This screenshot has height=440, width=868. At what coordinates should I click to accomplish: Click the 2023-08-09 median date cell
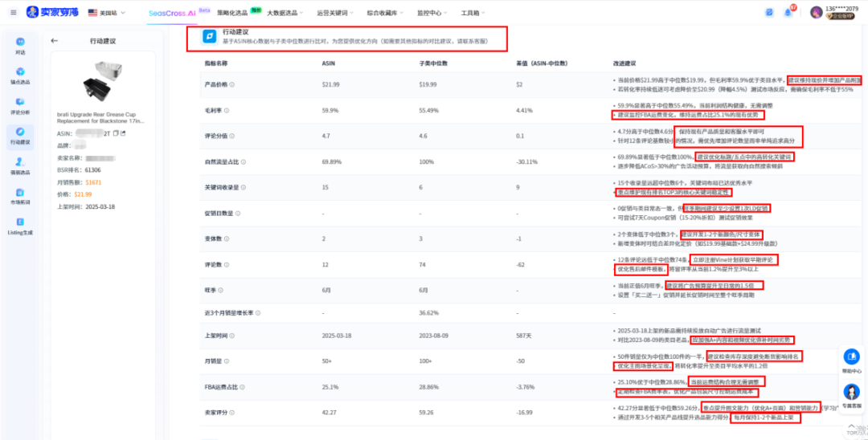tap(433, 336)
